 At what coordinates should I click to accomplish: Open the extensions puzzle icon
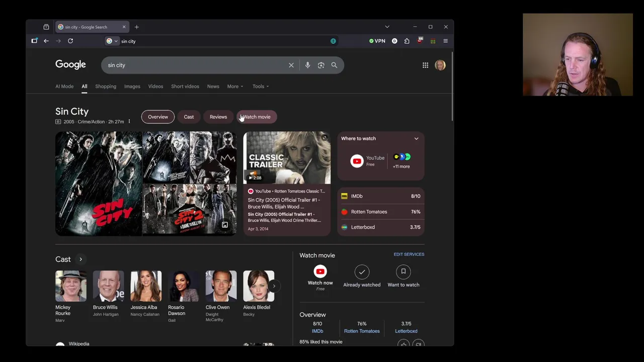(407, 41)
